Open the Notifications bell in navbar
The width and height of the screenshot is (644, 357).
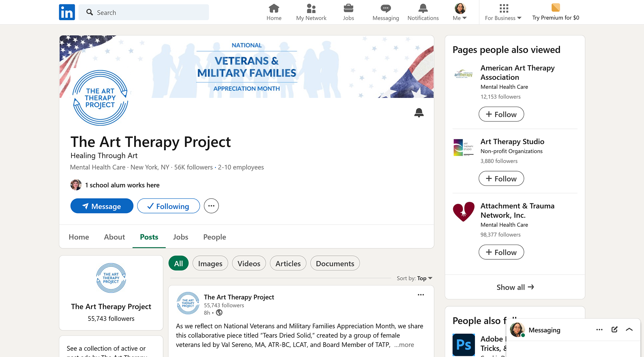(423, 12)
